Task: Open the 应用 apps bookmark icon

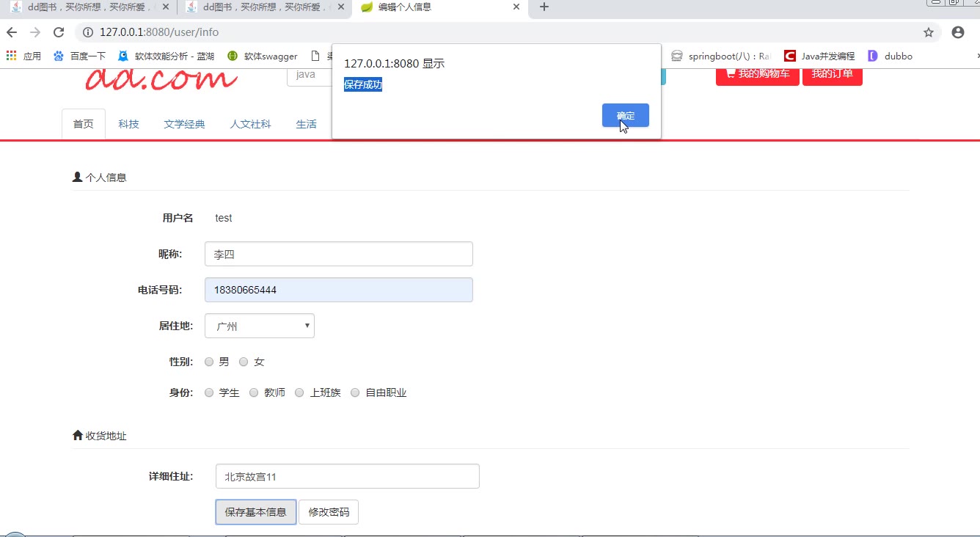Action: click(24, 56)
